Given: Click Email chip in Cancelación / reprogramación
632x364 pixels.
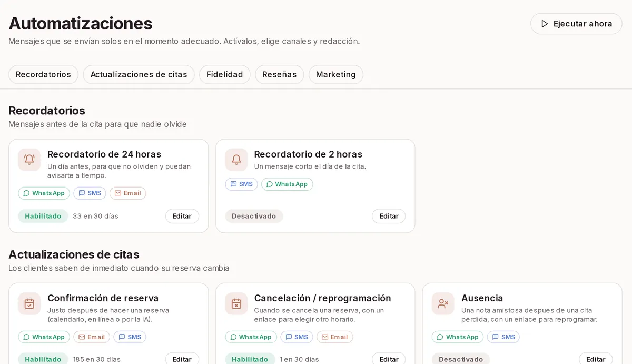Looking at the screenshot, I should [335, 337].
